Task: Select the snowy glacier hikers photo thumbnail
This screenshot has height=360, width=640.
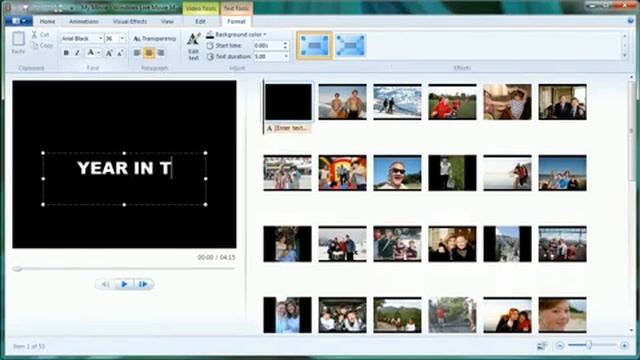Action: 397,102
